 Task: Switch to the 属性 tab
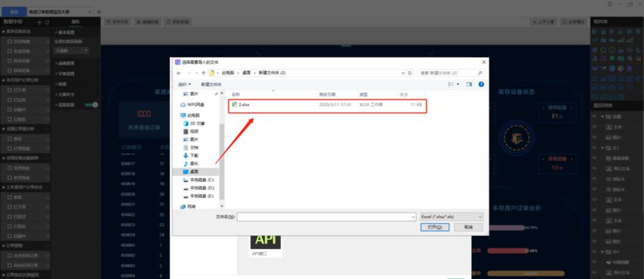point(75,22)
